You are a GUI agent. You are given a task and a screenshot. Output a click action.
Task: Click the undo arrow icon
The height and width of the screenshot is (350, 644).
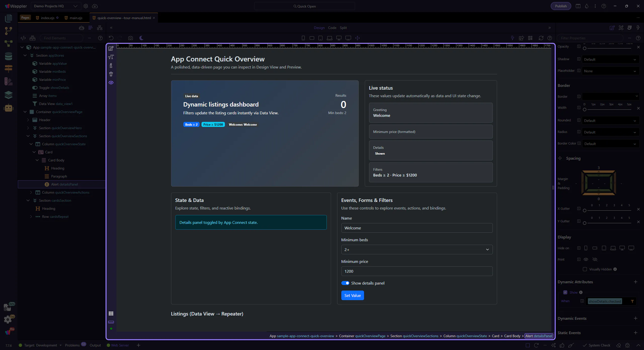[x=111, y=38]
